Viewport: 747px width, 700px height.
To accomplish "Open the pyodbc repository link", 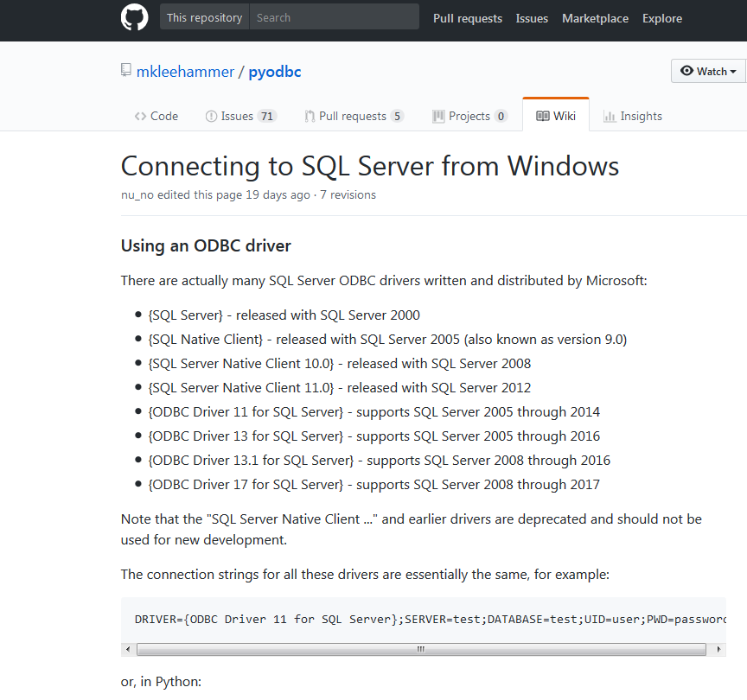I will pyautogui.click(x=275, y=72).
